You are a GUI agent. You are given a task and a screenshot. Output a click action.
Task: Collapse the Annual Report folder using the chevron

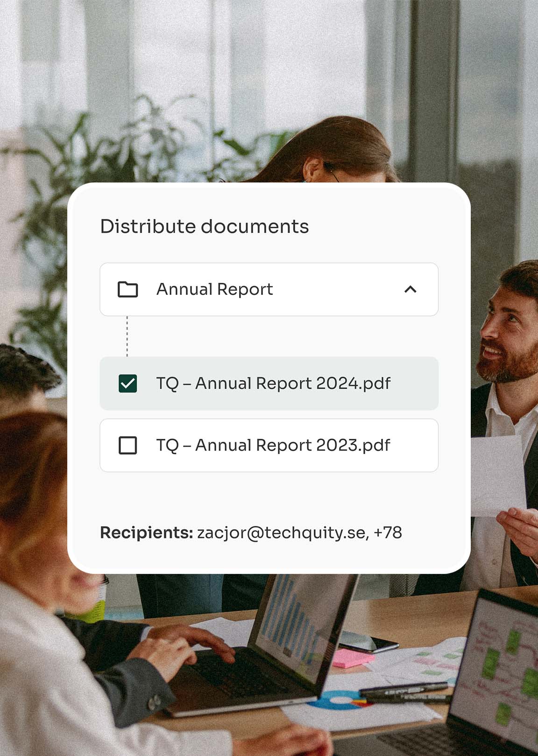410,289
